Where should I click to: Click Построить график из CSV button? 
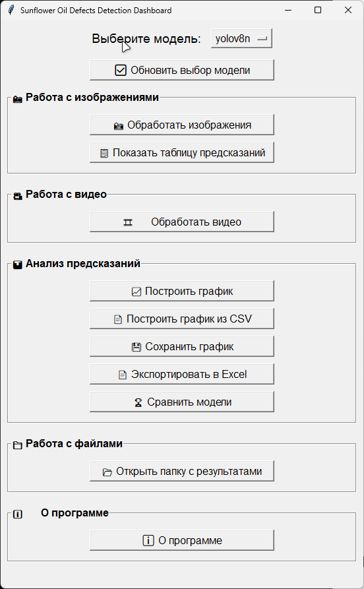[182, 319]
